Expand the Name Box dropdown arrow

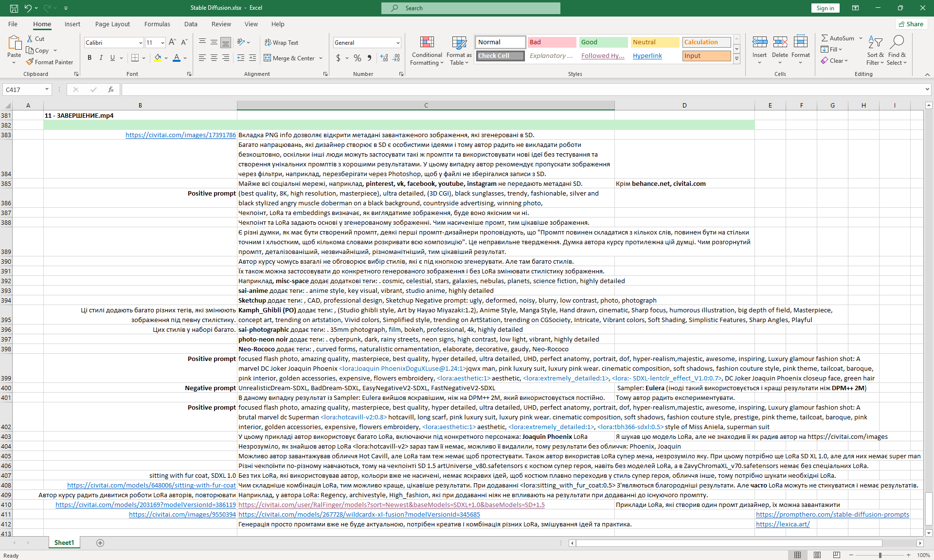[x=47, y=90]
